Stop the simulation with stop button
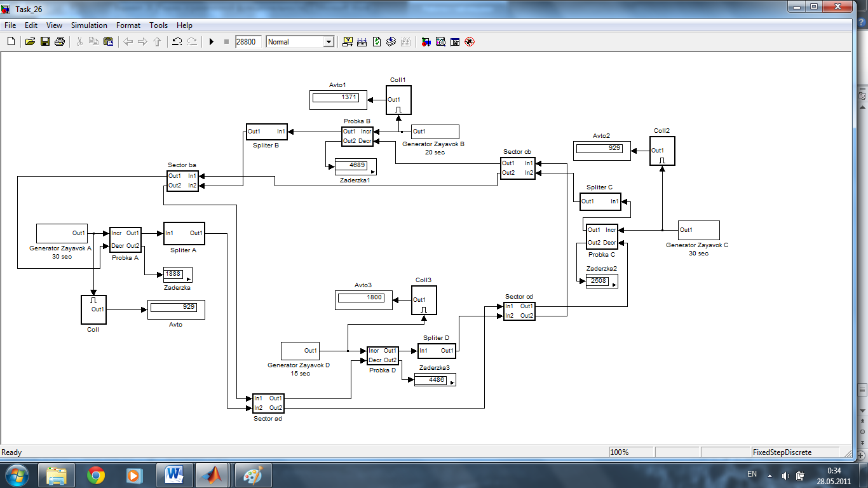 click(226, 42)
